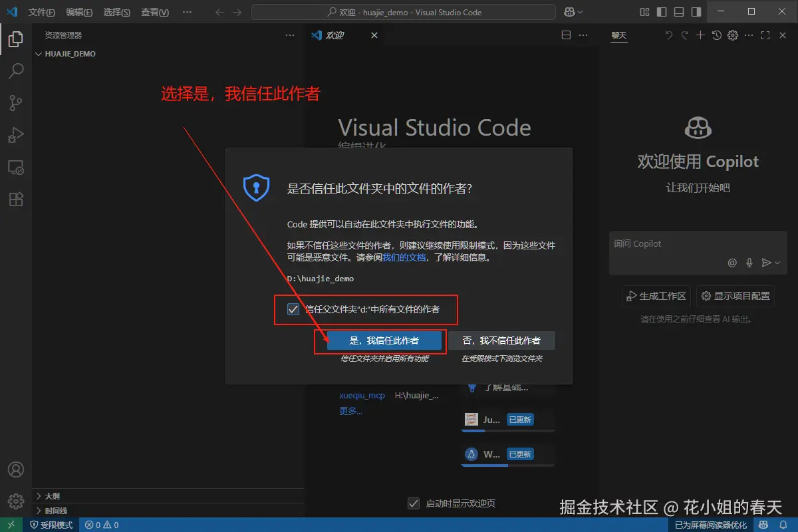This screenshot has height=532, width=798.
Task: Toggle secondary side bar from title bar
Action: (696, 12)
